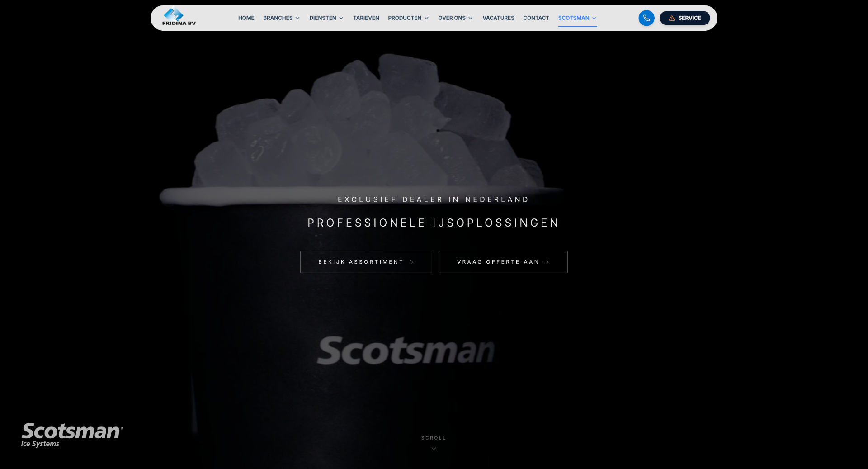
Task: Expand the Producten dropdown menu
Action: tap(408, 18)
